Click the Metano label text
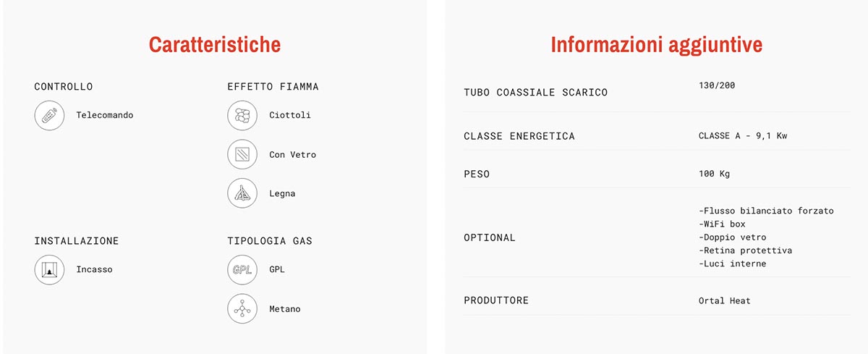868x354 pixels. click(x=284, y=309)
